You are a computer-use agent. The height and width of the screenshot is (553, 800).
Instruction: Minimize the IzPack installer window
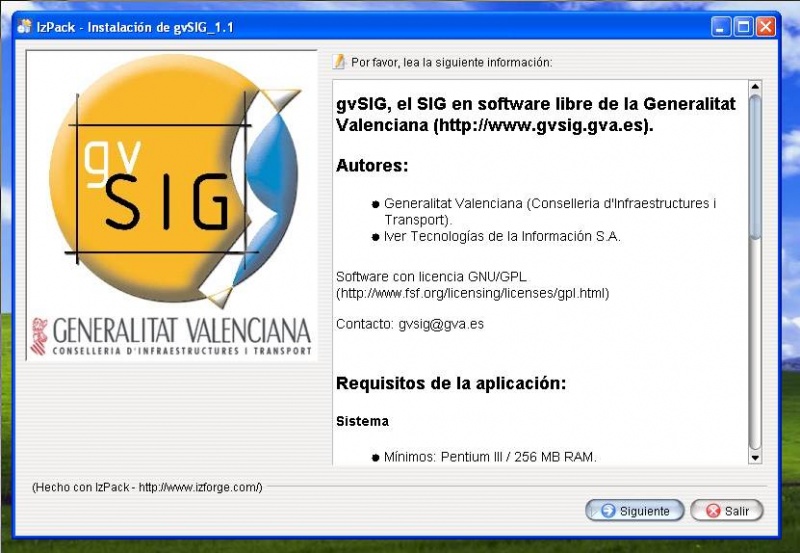coord(721,27)
